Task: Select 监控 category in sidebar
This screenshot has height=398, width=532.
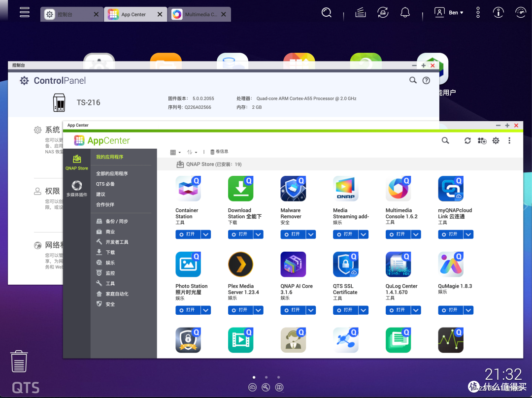Action: (105, 273)
